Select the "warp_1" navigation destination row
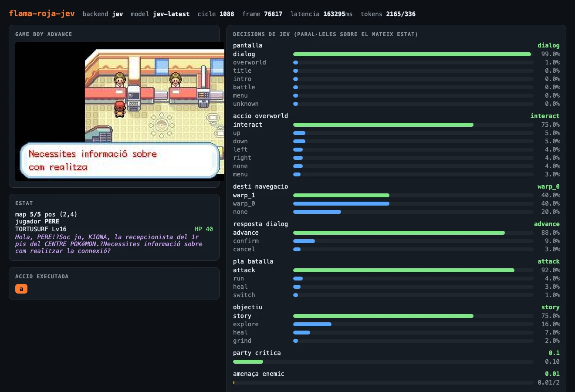This screenshot has height=392, width=575. (x=396, y=195)
